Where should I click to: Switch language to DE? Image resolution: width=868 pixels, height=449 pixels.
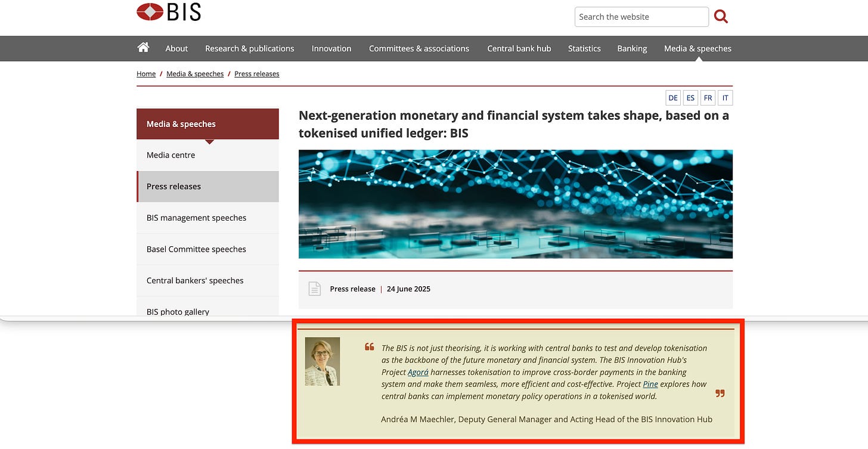(x=673, y=98)
